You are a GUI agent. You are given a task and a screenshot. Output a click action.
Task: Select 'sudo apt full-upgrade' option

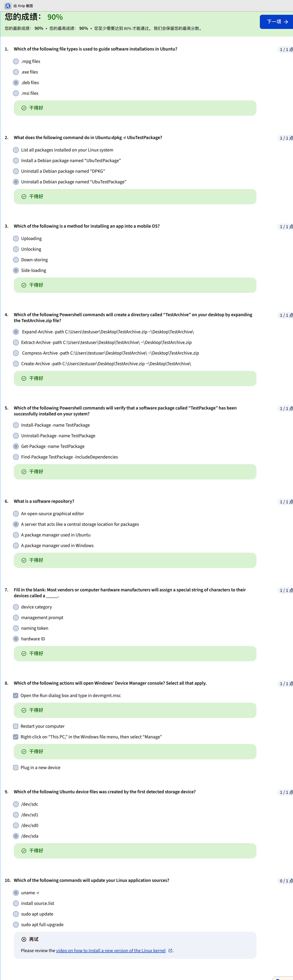(16, 924)
